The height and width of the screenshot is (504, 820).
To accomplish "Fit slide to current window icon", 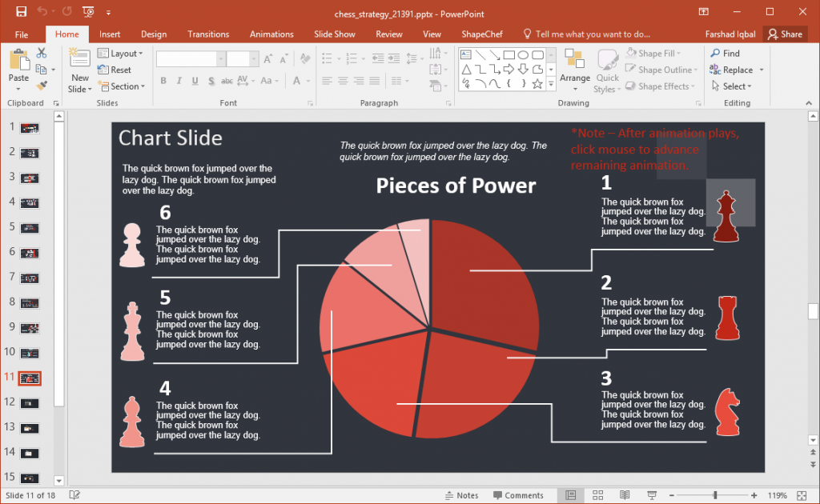I will 802,495.
